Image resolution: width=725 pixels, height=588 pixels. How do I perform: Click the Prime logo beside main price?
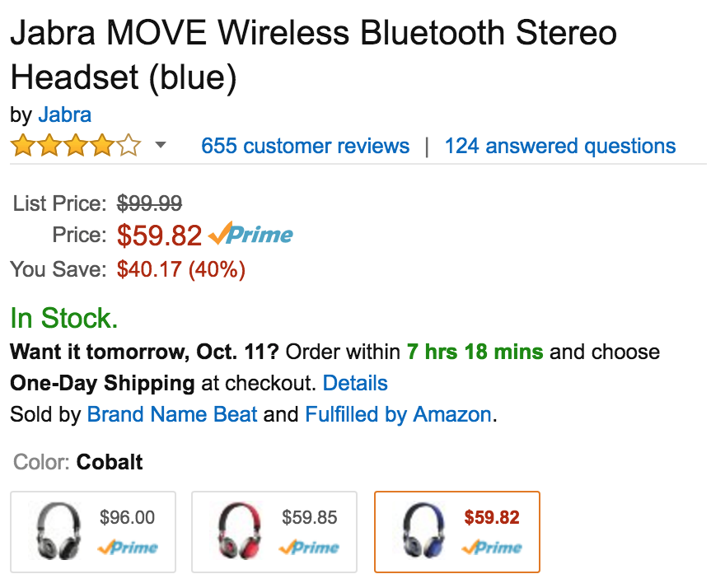click(251, 236)
